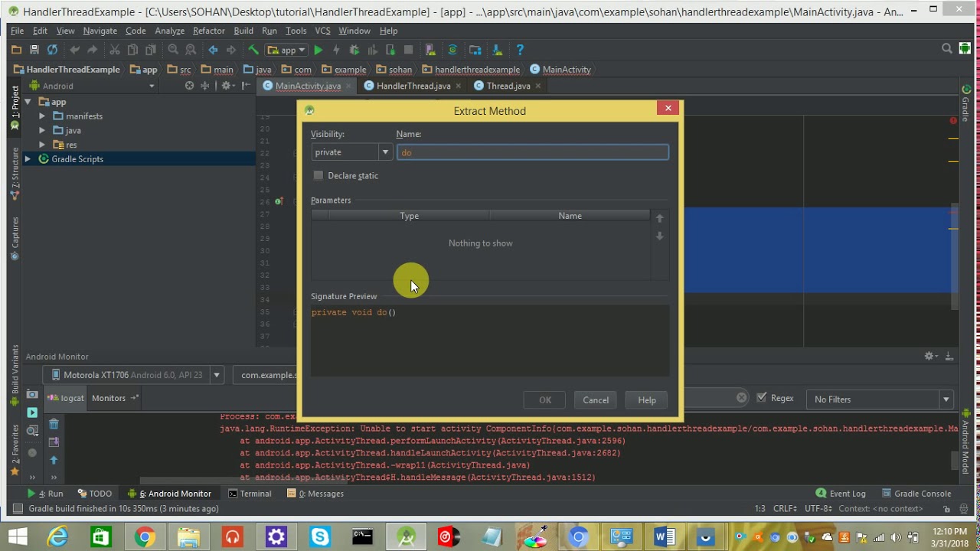Click the Search Everywhere magnifier icon

pos(947,49)
